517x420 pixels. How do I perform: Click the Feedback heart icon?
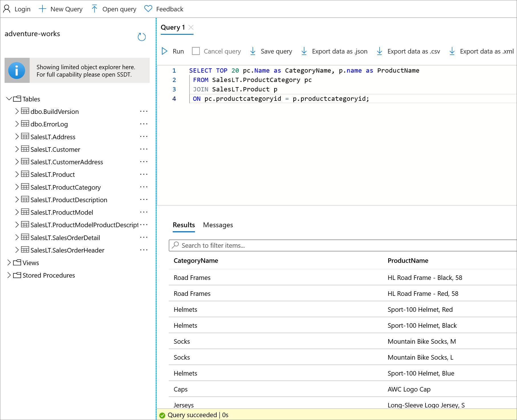tap(148, 9)
